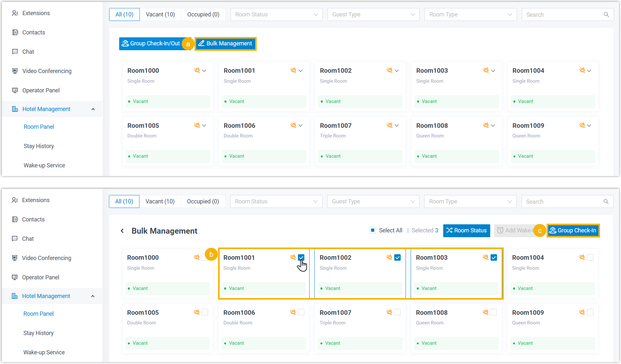Click the Video Conferencing icon in the upper sidebar

pos(15,71)
